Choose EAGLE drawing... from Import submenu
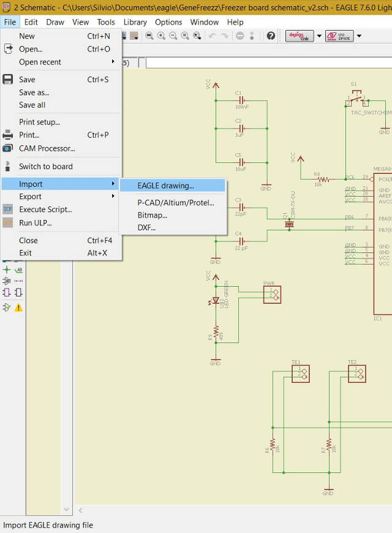The height and width of the screenshot is (533, 392). tap(173, 186)
